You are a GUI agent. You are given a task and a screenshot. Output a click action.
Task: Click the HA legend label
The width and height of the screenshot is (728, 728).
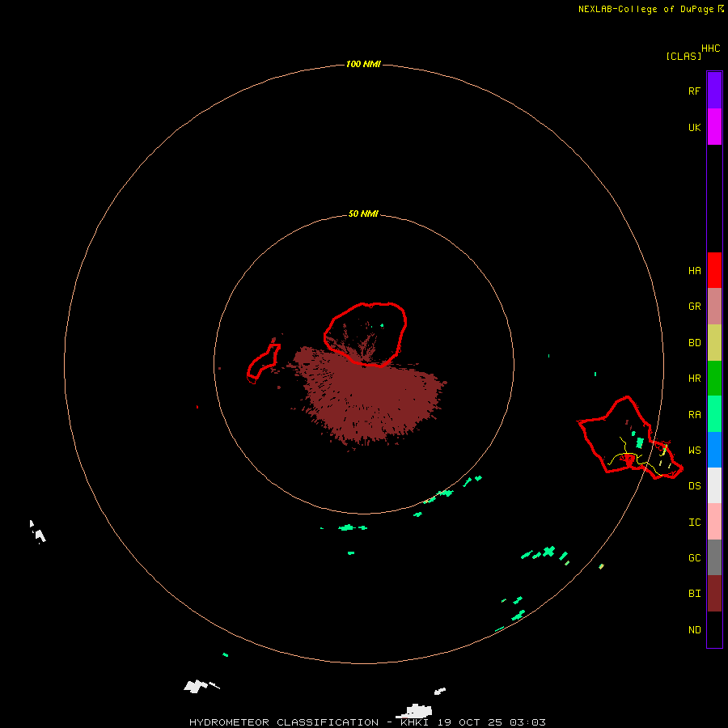click(x=694, y=271)
